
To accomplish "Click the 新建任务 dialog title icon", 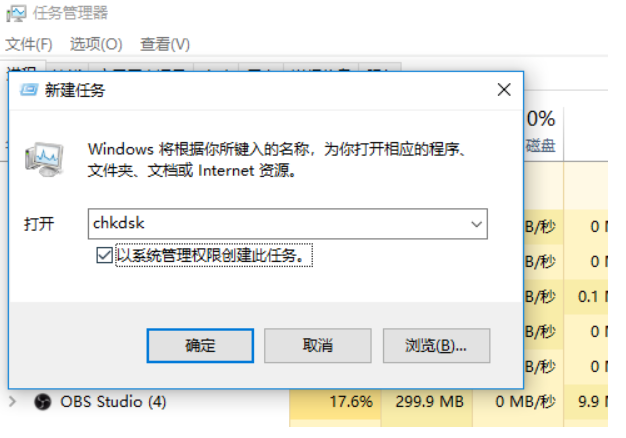I will click(x=29, y=90).
